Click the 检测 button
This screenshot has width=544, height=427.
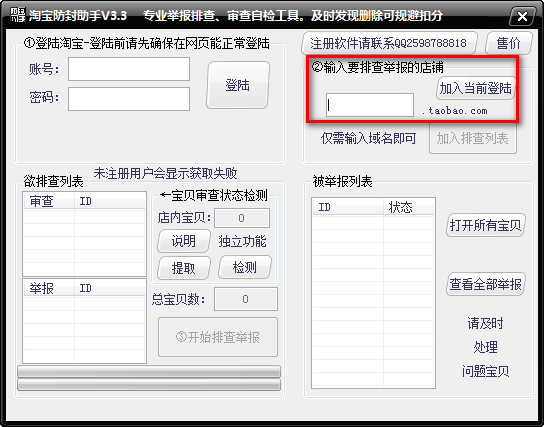tap(245, 267)
